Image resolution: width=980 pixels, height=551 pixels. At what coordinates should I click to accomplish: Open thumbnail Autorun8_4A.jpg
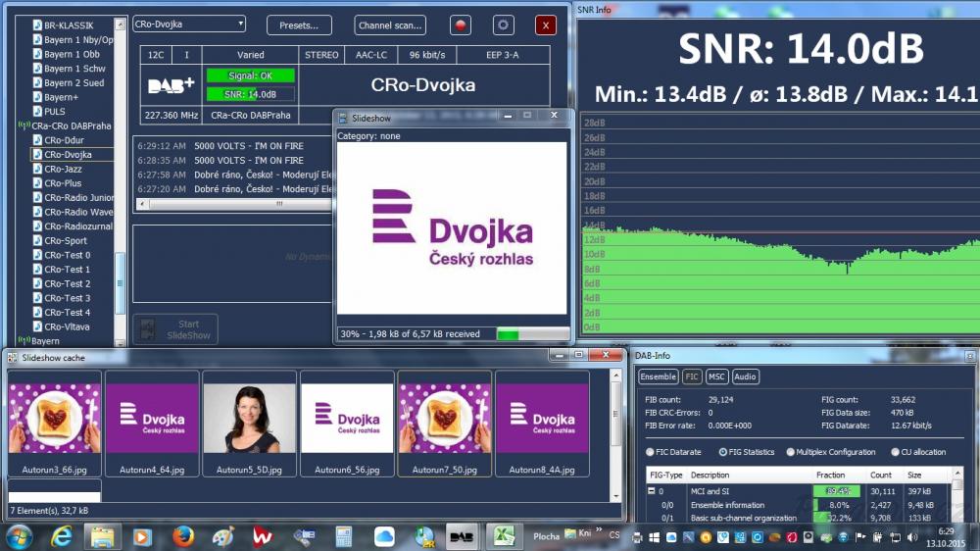click(542, 424)
